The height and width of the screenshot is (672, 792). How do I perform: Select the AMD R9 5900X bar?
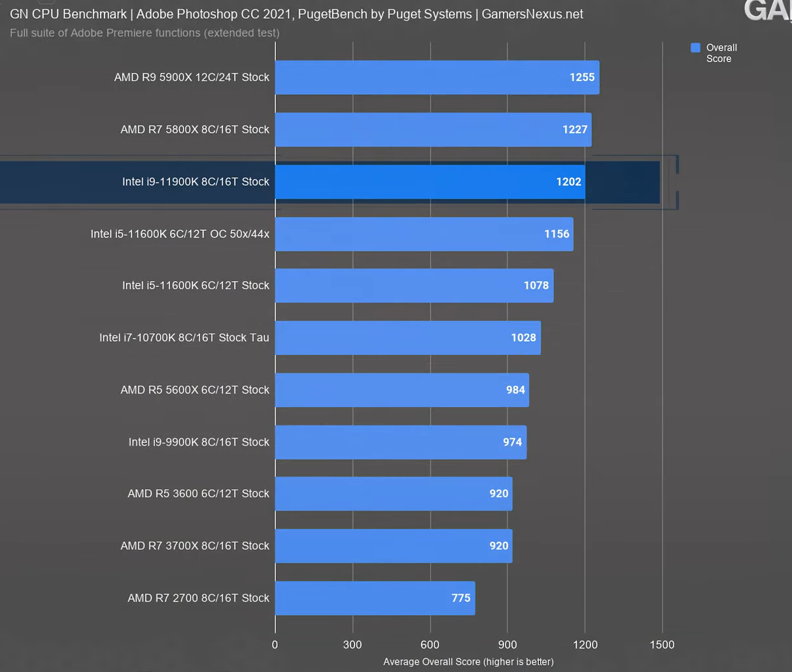(x=436, y=77)
